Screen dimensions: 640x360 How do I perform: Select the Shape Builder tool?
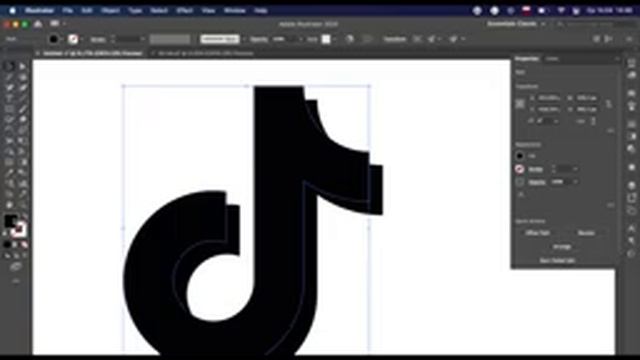9,151
